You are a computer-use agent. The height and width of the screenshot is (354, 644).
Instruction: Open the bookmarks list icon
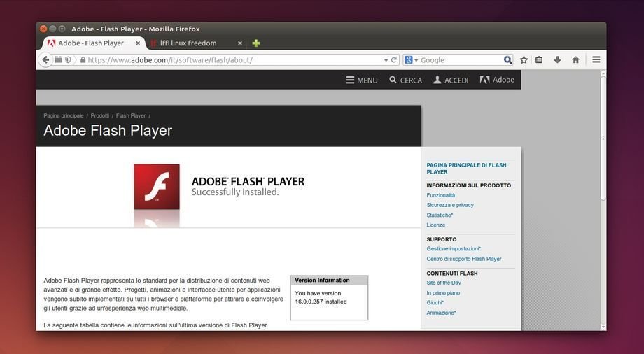[x=539, y=60]
